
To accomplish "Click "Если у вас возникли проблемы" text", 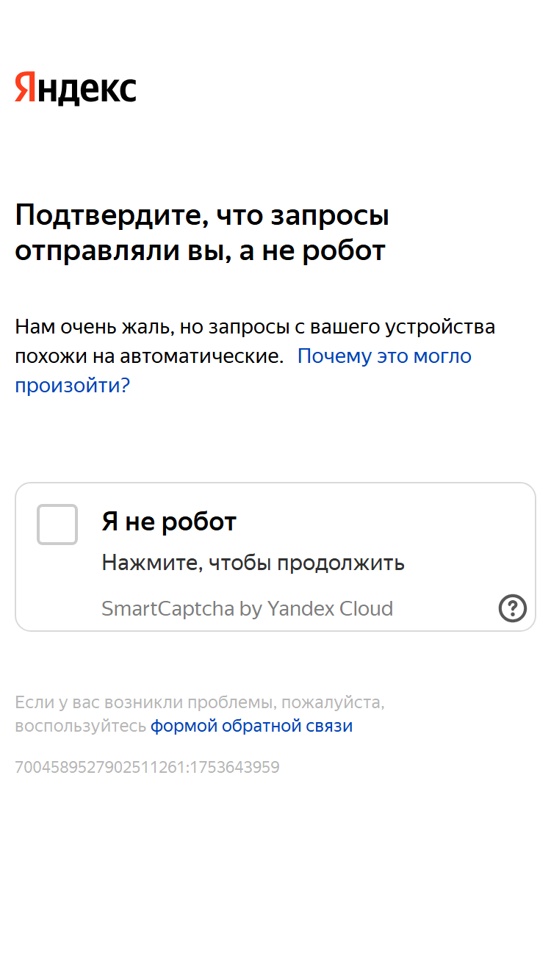I will (x=145, y=702).
